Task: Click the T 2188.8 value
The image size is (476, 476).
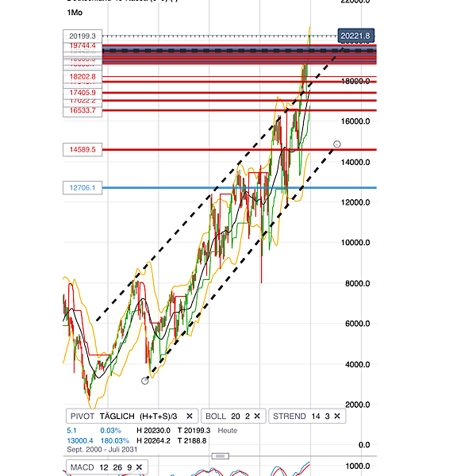Action: click(x=192, y=440)
